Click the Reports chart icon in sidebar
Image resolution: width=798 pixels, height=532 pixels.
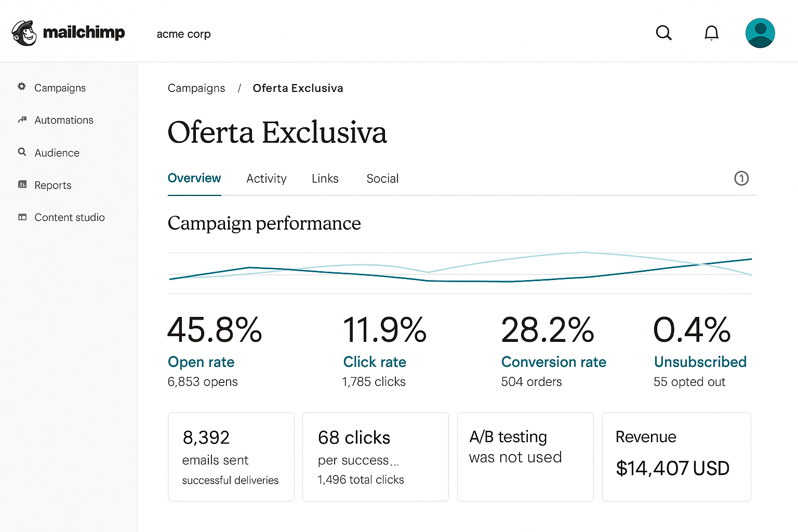click(x=22, y=184)
